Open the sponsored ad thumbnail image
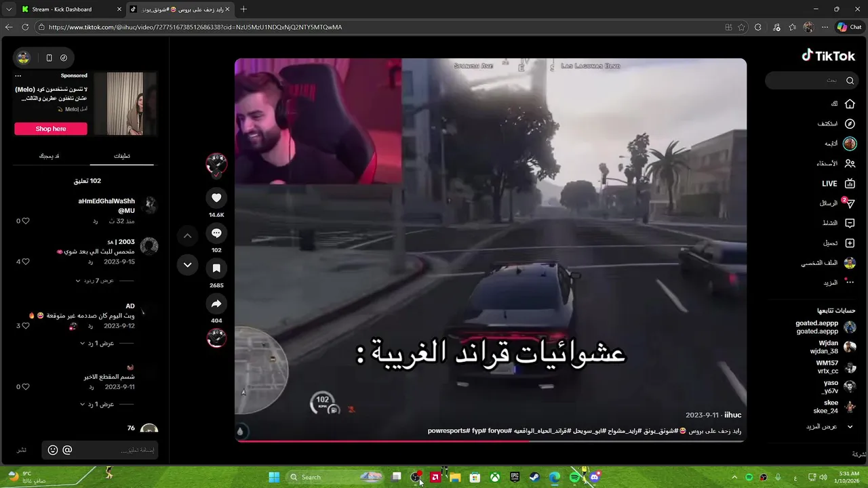868x488 pixels. [125, 104]
